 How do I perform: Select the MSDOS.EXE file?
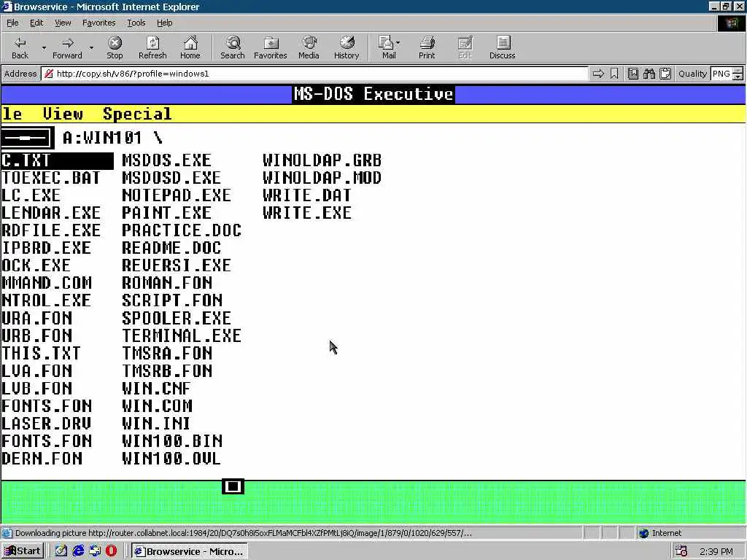point(166,160)
